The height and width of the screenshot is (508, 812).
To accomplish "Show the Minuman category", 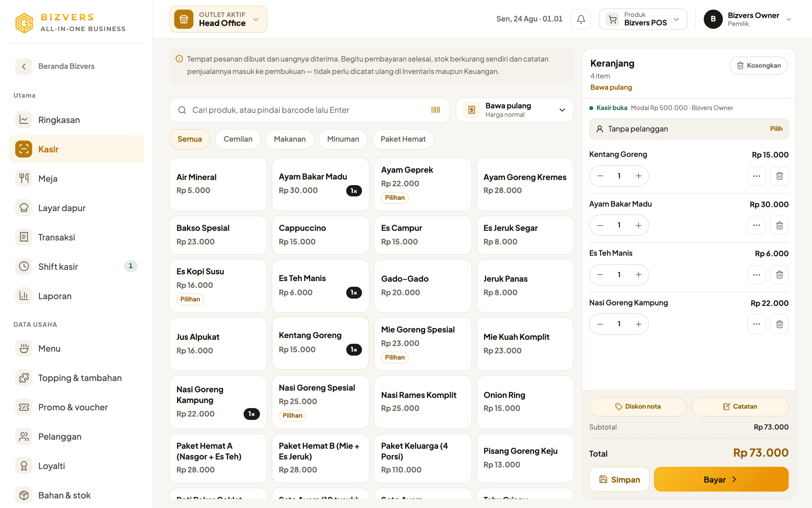I will 343,139.
